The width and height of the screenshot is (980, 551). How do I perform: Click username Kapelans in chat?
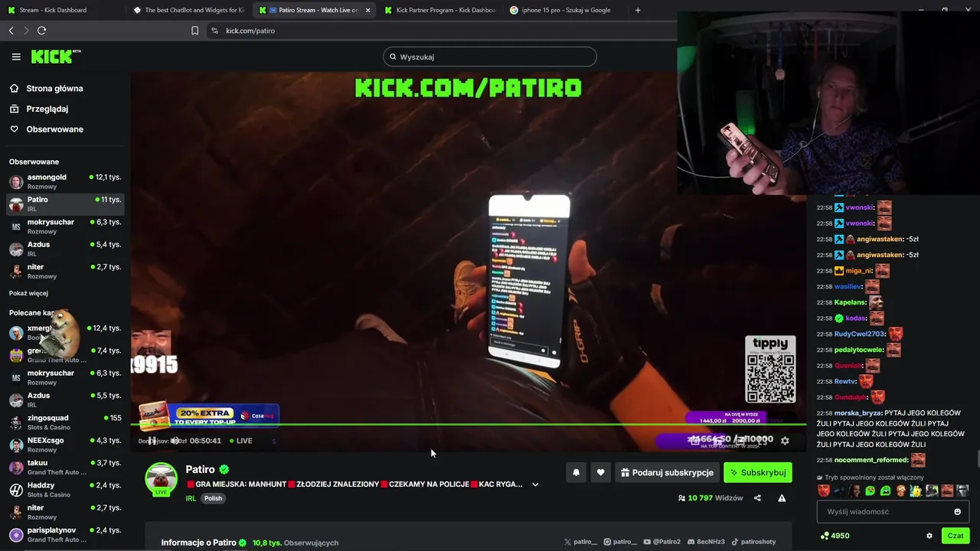(850, 302)
